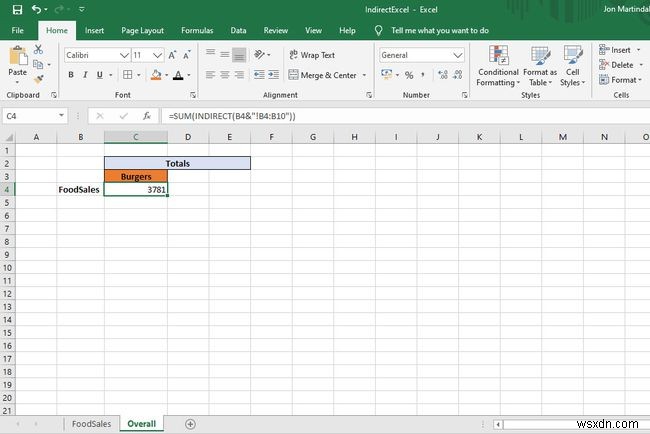Image resolution: width=650 pixels, height=434 pixels.
Task: Open Format as Table gallery
Action: click(x=540, y=66)
